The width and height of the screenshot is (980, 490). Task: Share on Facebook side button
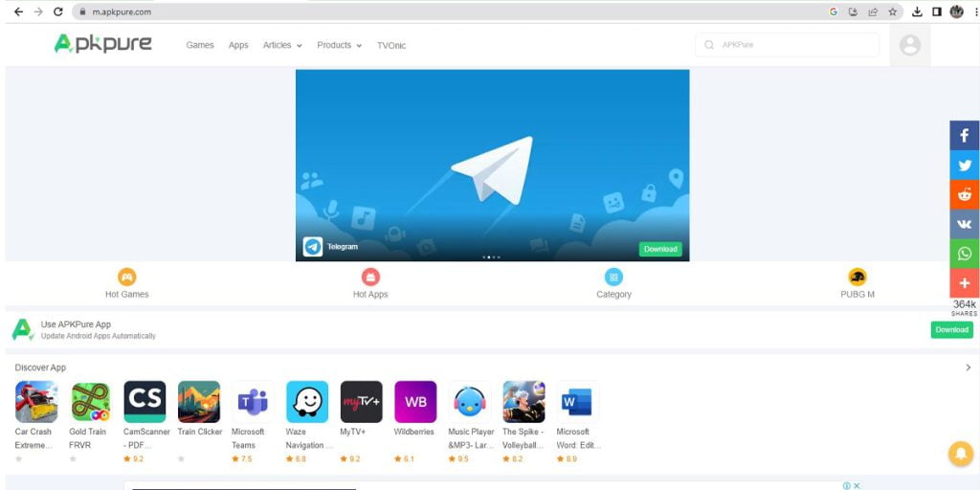[965, 135]
